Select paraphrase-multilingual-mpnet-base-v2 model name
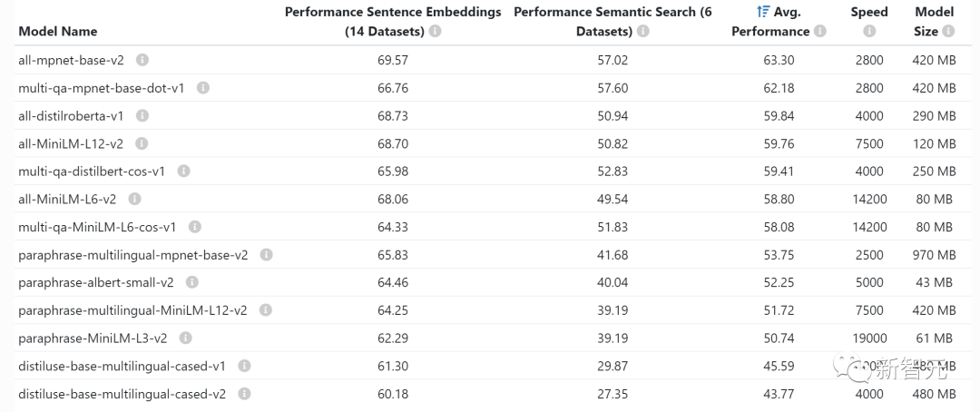Image resolution: width=980 pixels, height=412 pixels. tap(132, 255)
